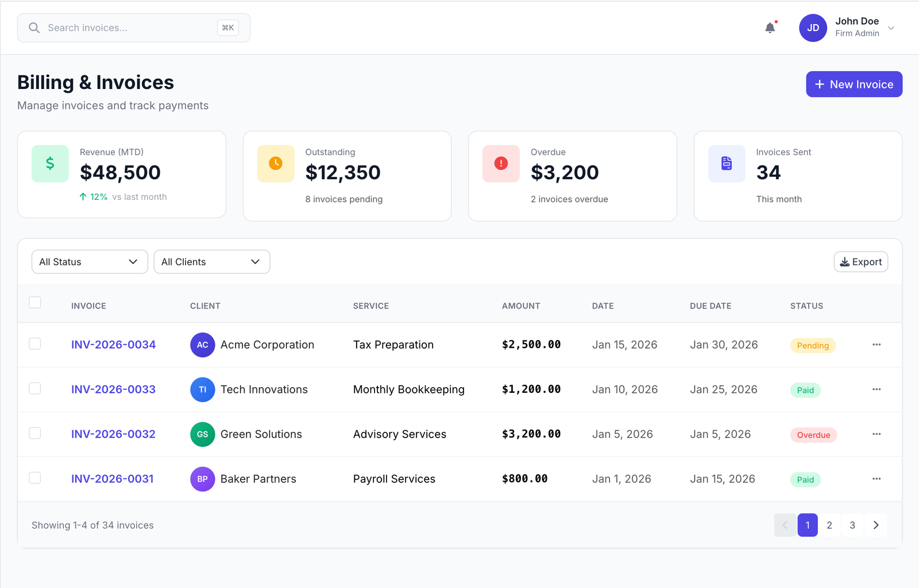Click the Overdue alert icon
The image size is (919, 588).
click(501, 164)
